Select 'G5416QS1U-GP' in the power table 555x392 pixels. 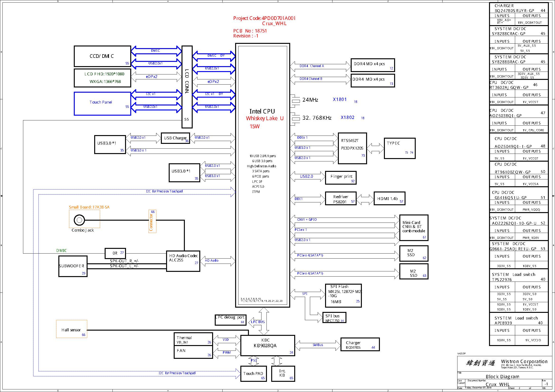coord(511,197)
